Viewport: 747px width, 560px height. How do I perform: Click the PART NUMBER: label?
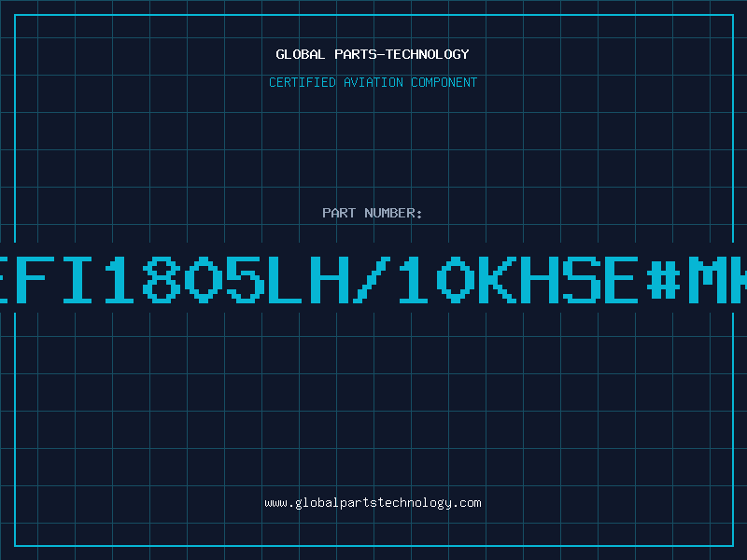(373, 213)
